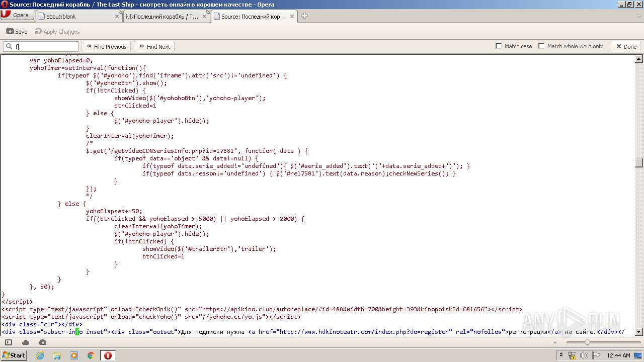Open the volume speaker tray icon
The image size is (644, 362).
(x=584, y=355)
